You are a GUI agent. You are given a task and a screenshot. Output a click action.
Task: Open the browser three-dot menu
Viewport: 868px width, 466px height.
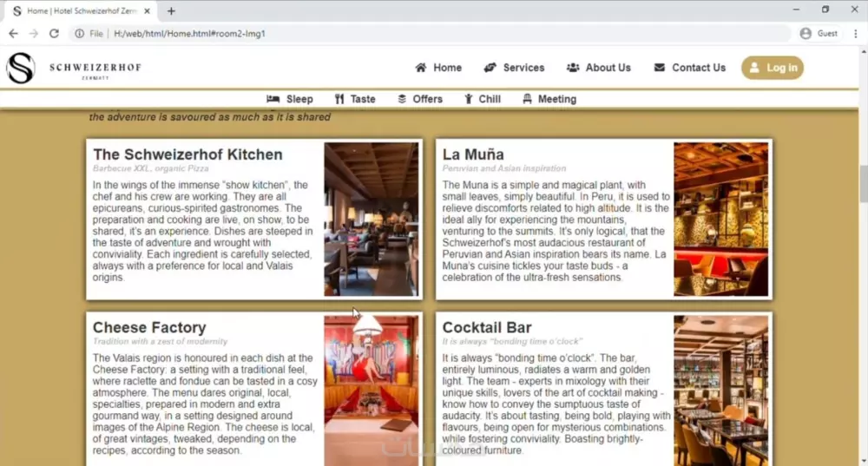pos(856,34)
